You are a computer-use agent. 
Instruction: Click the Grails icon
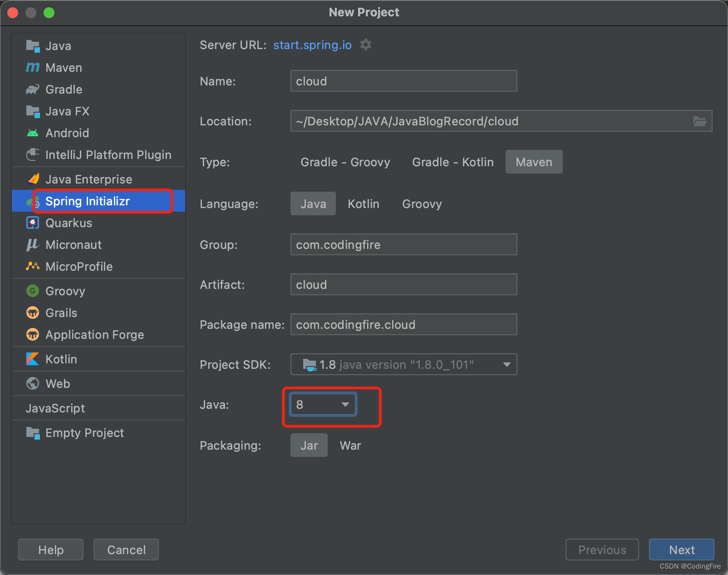click(x=33, y=312)
